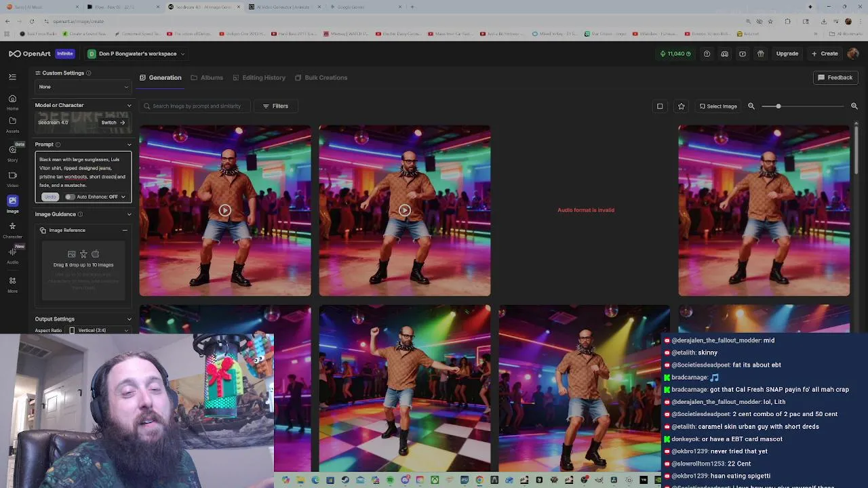Open the workspace switcher dropdown
This screenshot has width=868, height=488.
136,54
